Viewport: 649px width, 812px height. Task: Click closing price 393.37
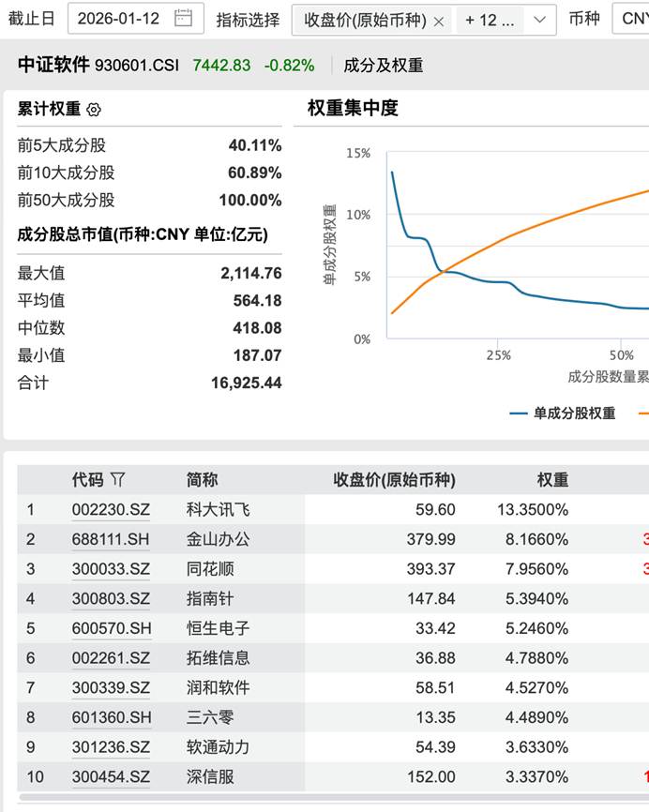click(430, 569)
